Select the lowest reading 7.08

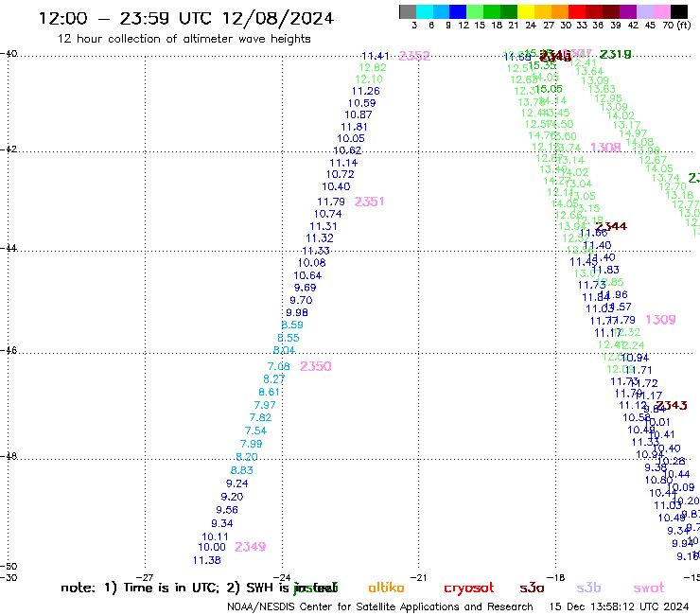278,367
